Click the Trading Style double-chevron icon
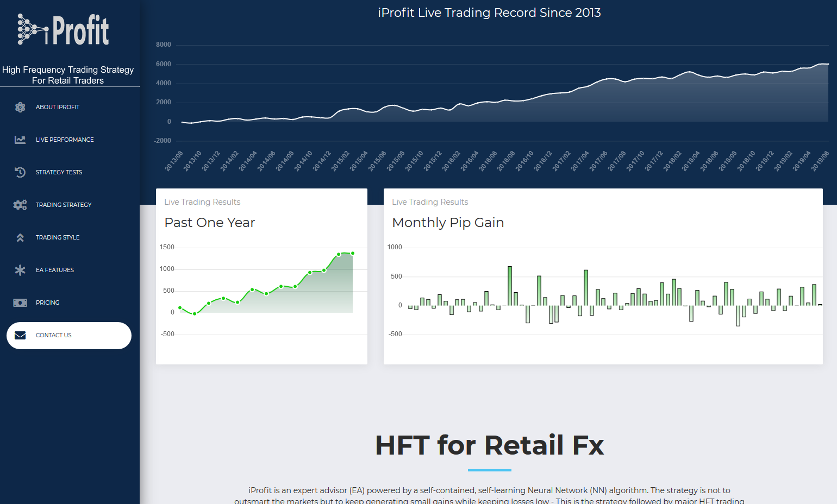Image resolution: width=837 pixels, height=504 pixels. tap(20, 237)
